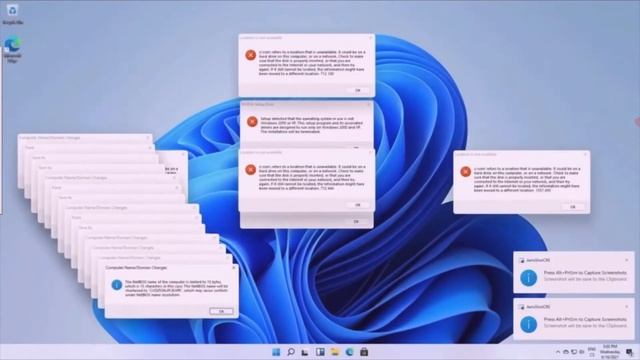Viewport: 640px width, 360px height.
Task: Click the red error icon in the Windows 2000/XP setup dialog
Action: tap(252, 121)
